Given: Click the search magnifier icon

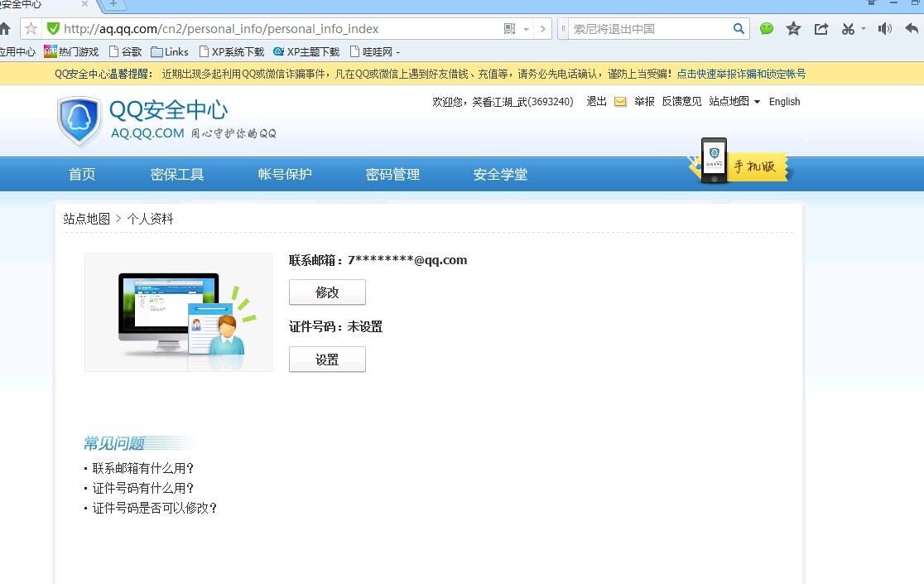Looking at the screenshot, I should [739, 28].
